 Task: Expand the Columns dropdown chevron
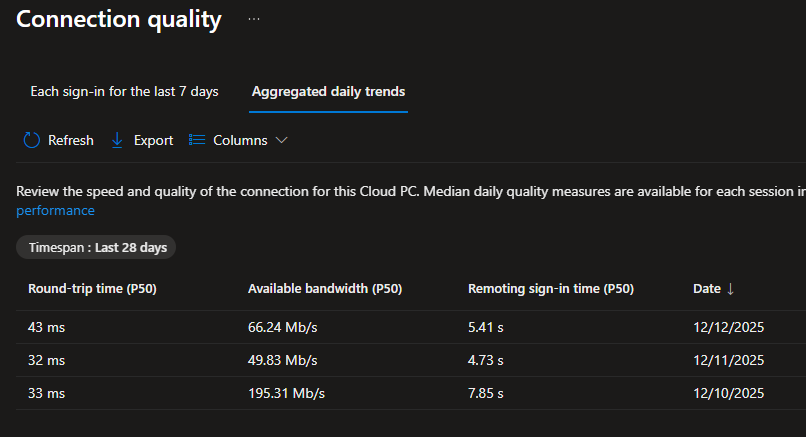coord(281,141)
